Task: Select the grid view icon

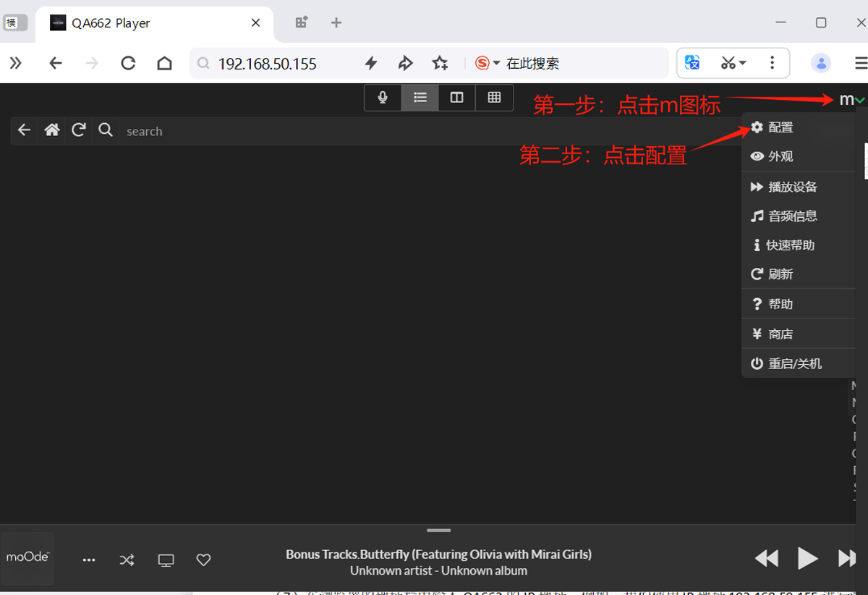Action: click(x=494, y=98)
